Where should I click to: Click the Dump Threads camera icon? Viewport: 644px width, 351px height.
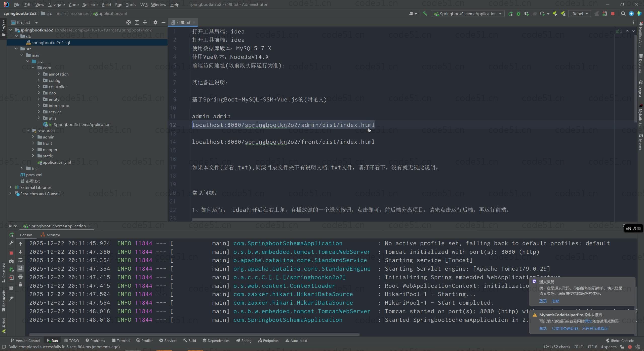tap(11, 261)
